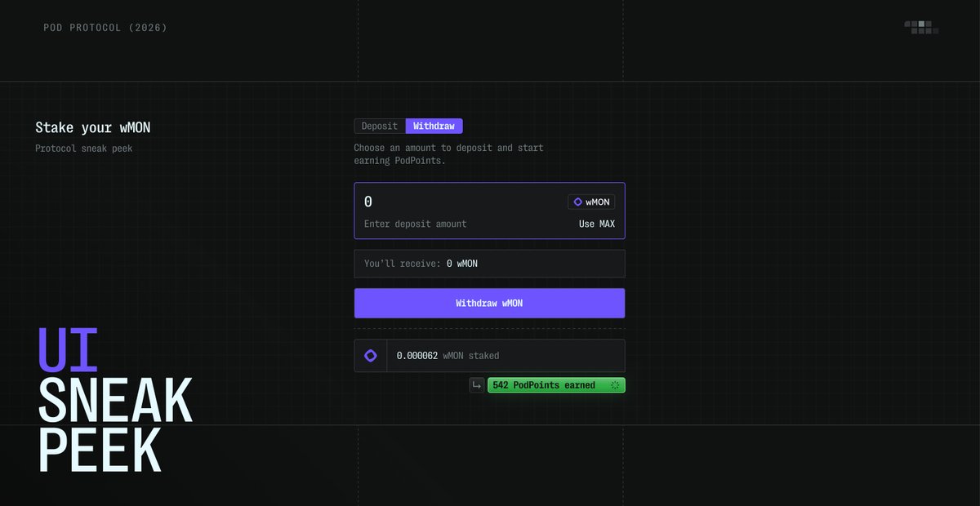The height and width of the screenshot is (506, 980).
Task: Click the return arrow icon near PodPoints badge
Action: coord(476,384)
